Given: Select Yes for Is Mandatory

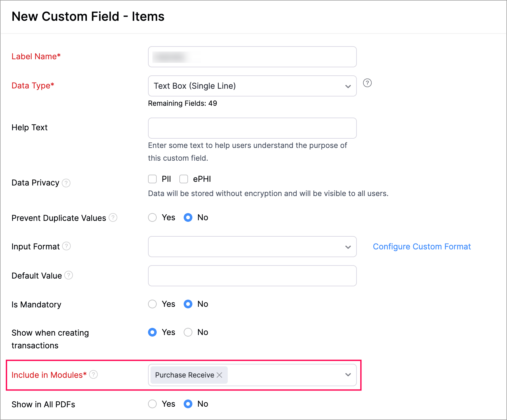Looking at the screenshot, I should 152,304.
